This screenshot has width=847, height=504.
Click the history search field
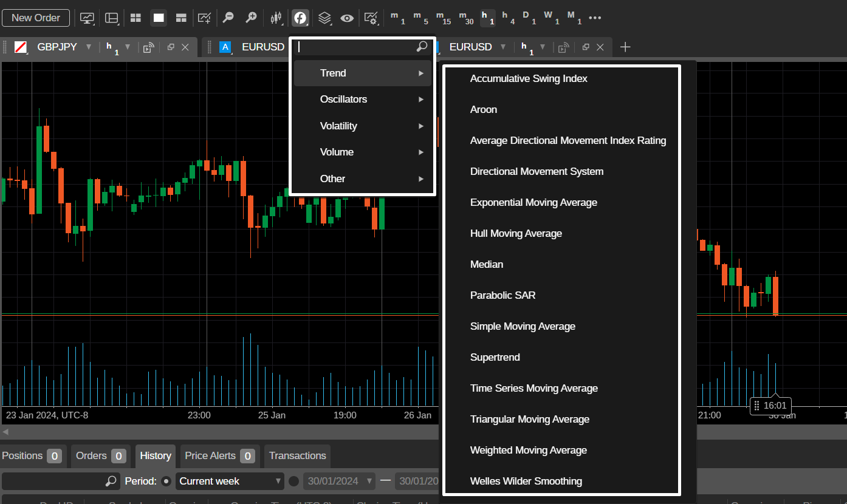60,481
